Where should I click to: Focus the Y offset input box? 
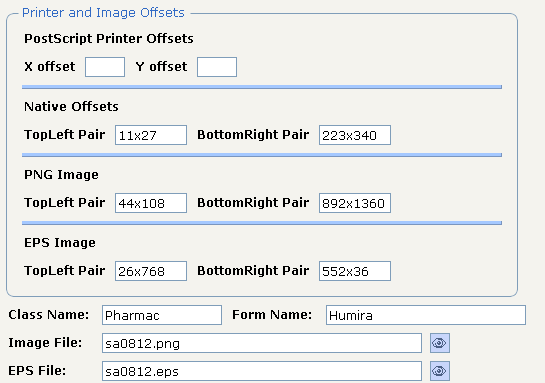click(217, 67)
